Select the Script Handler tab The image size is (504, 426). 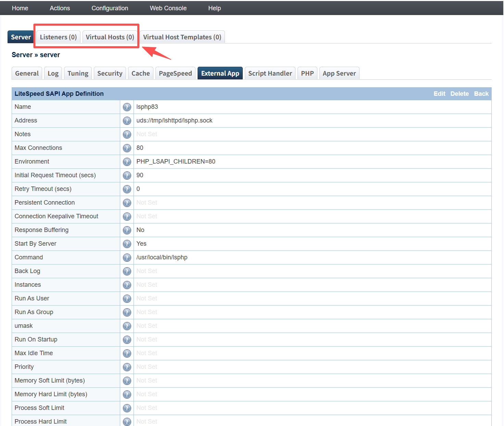click(x=270, y=73)
